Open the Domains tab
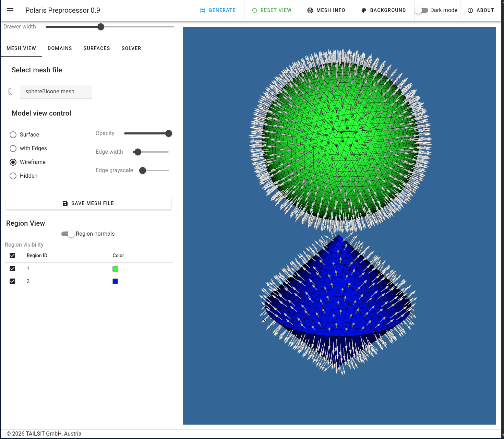The height and width of the screenshot is (439, 504). click(60, 48)
